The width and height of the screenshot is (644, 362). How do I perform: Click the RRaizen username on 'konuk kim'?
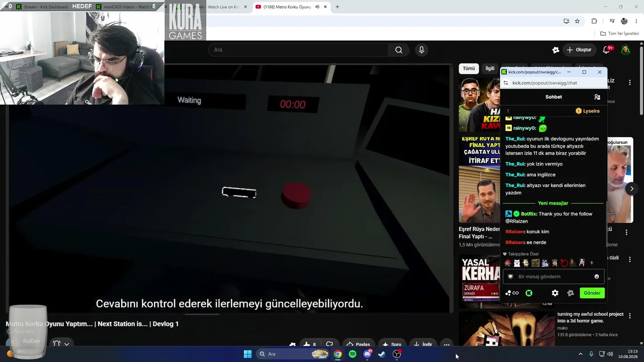[515, 232]
